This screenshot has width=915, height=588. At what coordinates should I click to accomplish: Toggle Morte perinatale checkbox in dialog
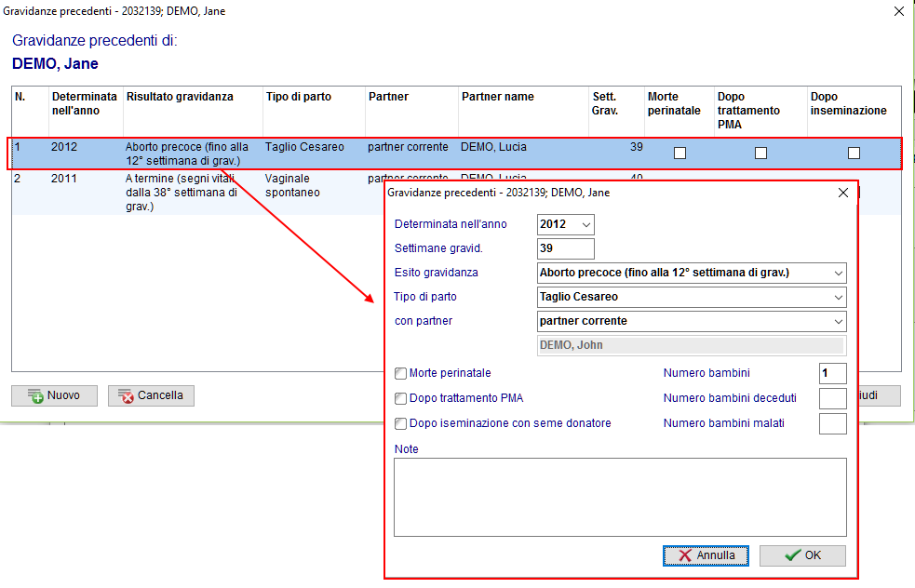tap(401, 373)
